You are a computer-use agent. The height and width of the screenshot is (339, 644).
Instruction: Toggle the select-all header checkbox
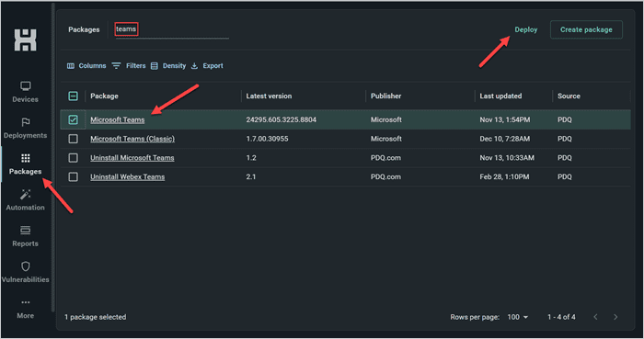tap(73, 96)
